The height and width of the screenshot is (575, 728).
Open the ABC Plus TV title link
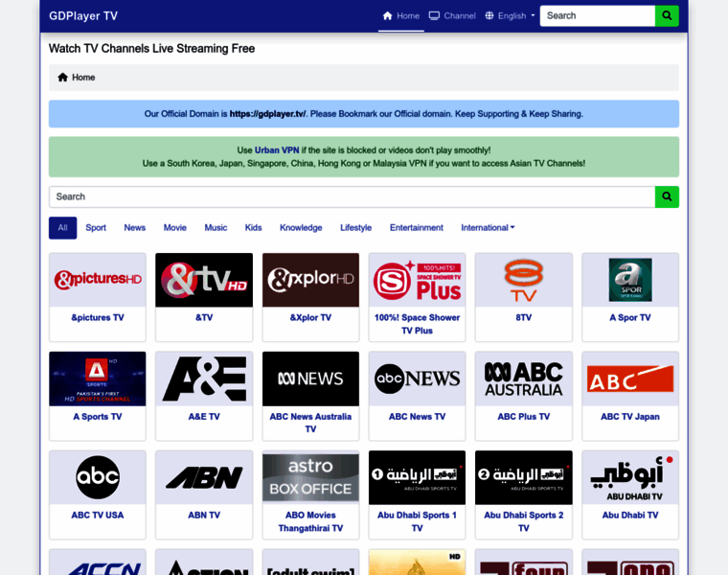point(524,417)
